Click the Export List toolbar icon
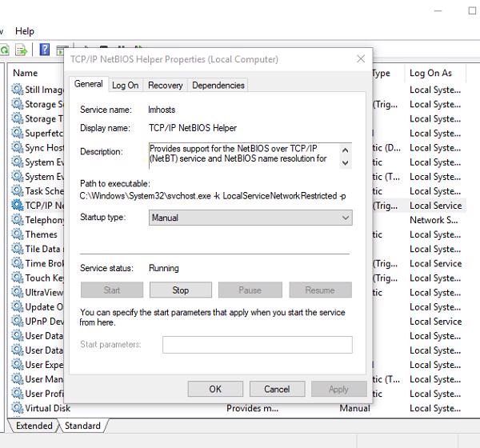 [21, 50]
